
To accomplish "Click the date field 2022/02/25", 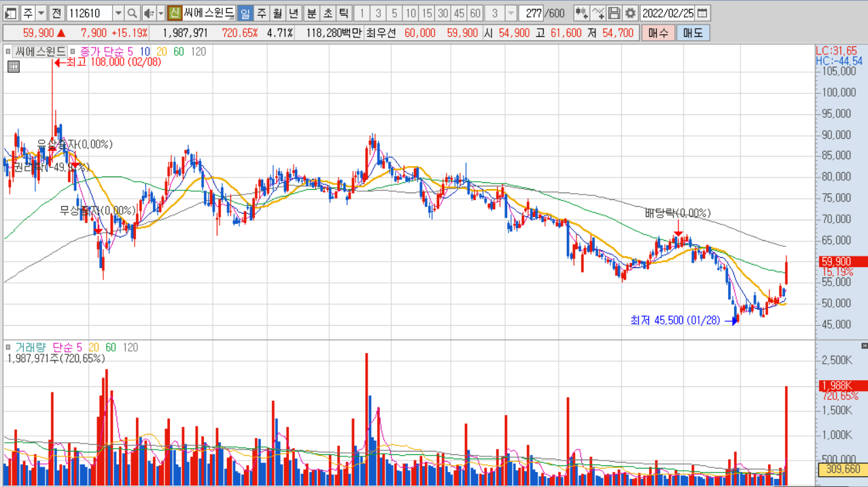I will 668,13.
